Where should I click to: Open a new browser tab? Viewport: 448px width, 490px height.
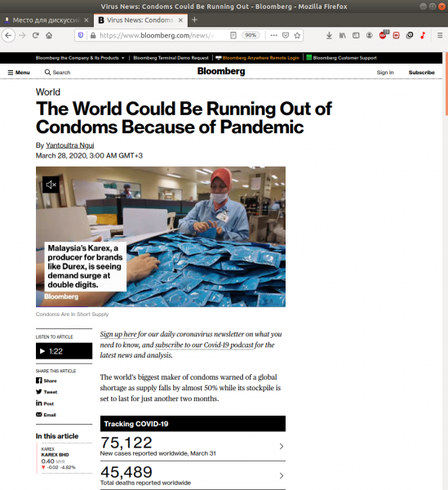tap(194, 20)
